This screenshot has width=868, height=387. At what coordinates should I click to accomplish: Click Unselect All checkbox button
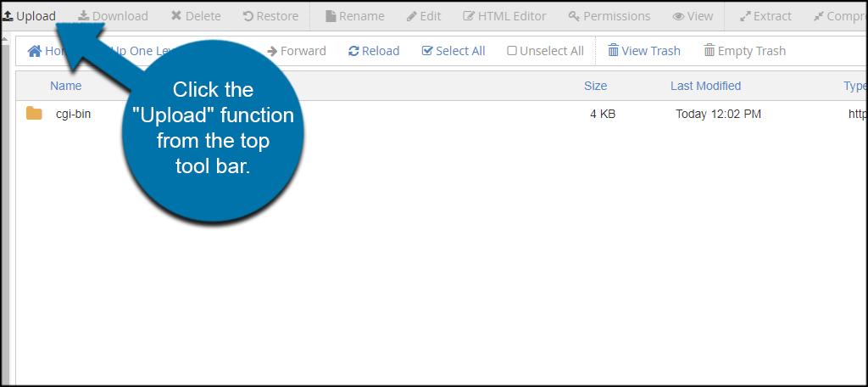point(545,51)
